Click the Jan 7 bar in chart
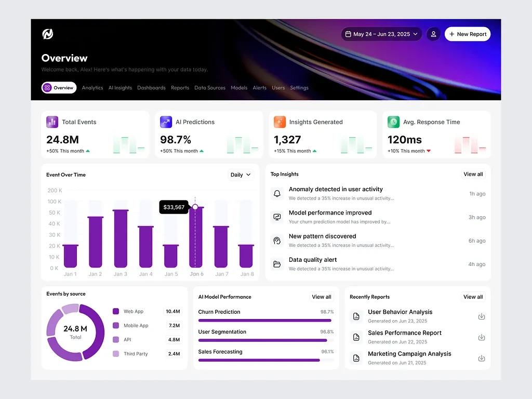 pyautogui.click(x=221, y=247)
